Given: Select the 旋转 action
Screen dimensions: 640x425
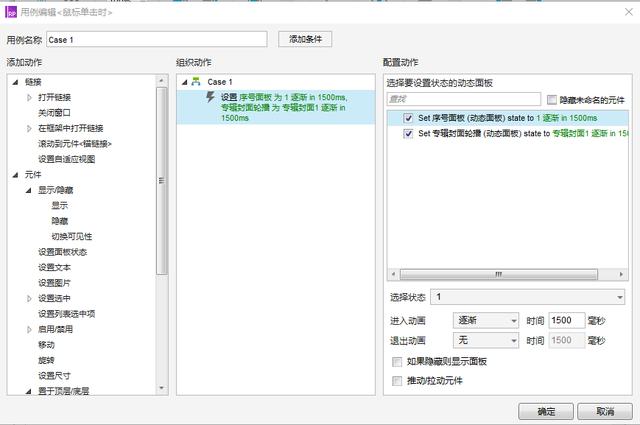Looking at the screenshot, I should click(x=46, y=360).
